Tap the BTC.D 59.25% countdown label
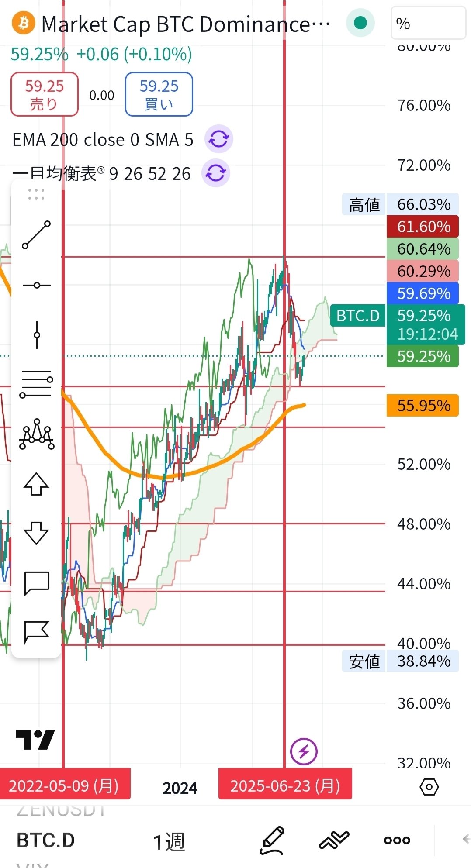This screenshot has width=471, height=868. [x=398, y=324]
